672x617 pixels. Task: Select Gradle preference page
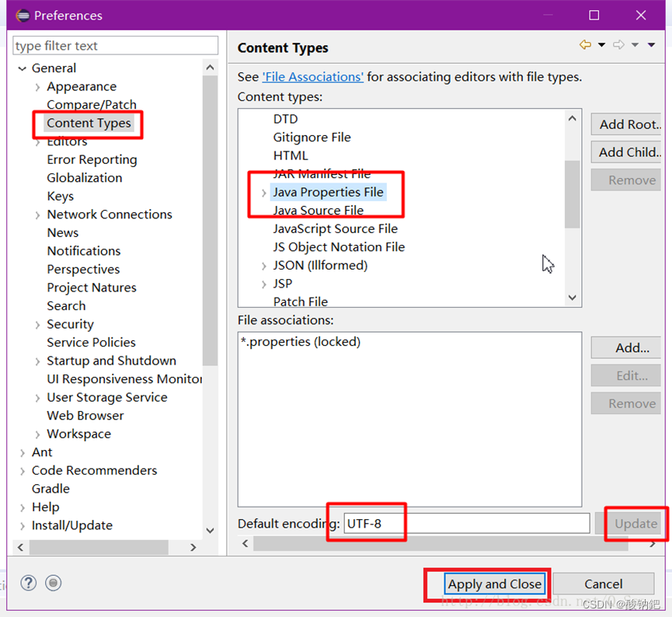(50, 489)
